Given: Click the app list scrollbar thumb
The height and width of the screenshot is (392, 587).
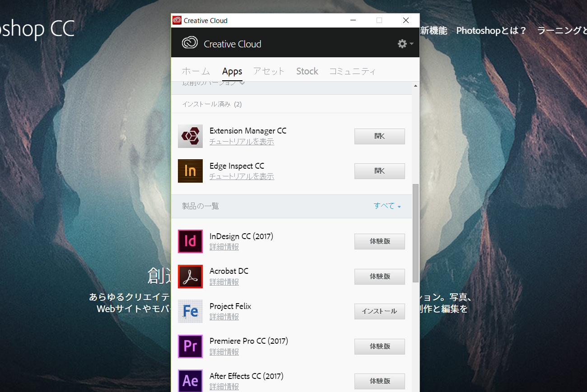Looking at the screenshot, I should [415, 234].
